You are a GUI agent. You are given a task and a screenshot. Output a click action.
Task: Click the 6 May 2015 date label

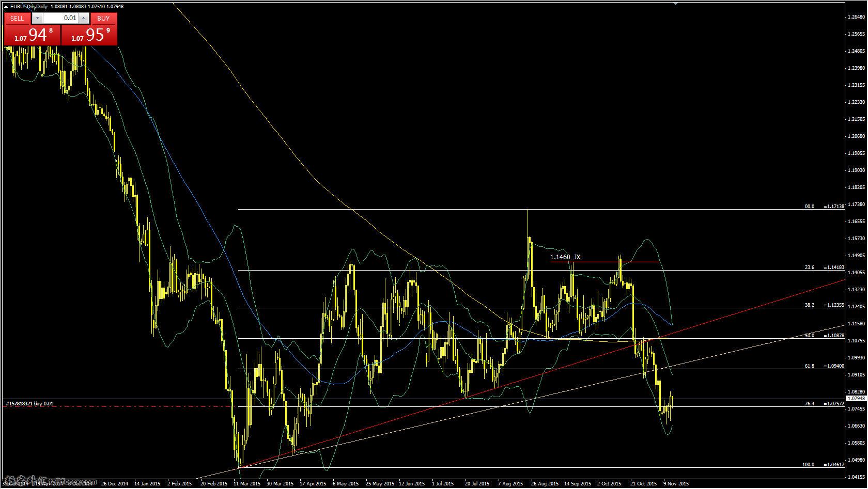(346, 484)
